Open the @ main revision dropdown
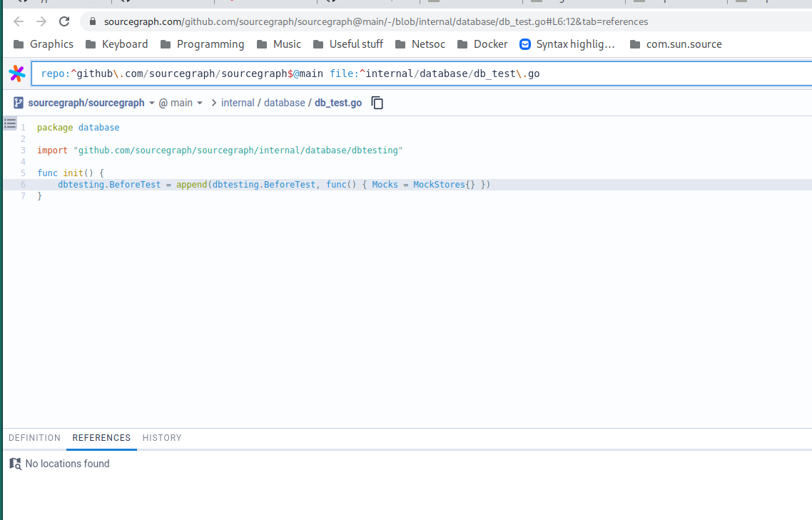The image size is (812, 520). tap(181, 103)
